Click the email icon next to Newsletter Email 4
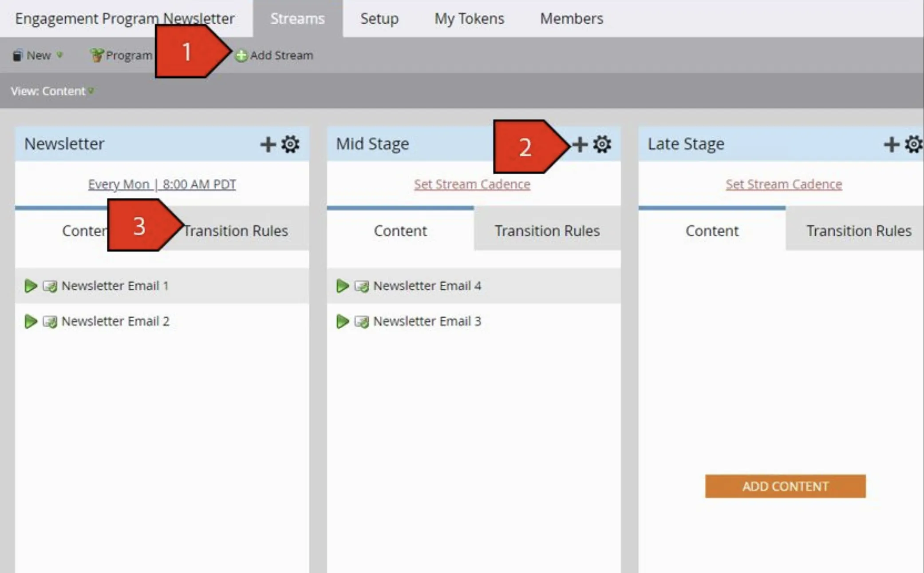This screenshot has height=573, width=924. (x=362, y=286)
